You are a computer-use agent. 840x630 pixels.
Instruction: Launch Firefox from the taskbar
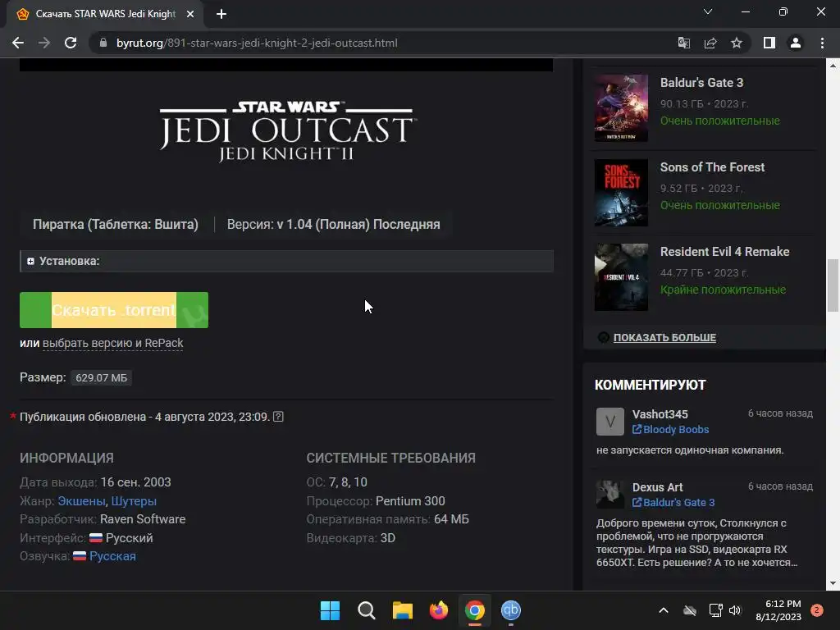tap(439, 610)
